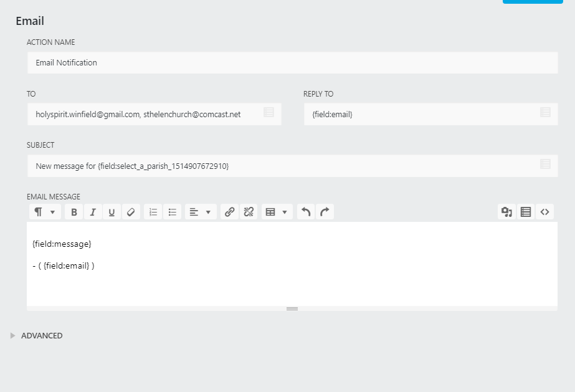Viewport: 575px width, 392px height.
Task: Remove link with unlink icon
Action: (249, 212)
